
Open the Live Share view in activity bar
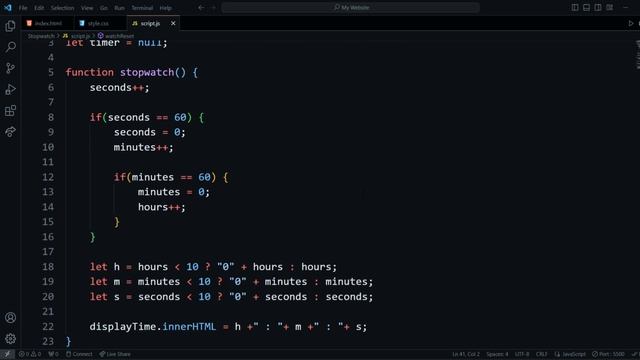pyautogui.click(x=10, y=132)
